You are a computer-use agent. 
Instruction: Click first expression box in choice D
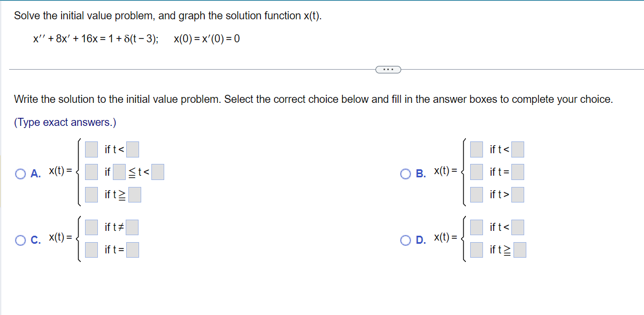[x=477, y=228]
